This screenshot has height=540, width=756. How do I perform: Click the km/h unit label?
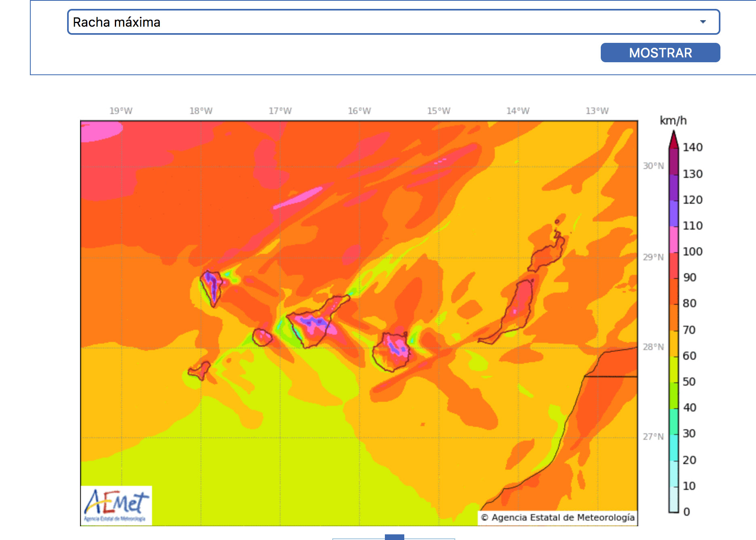point(673,120)
